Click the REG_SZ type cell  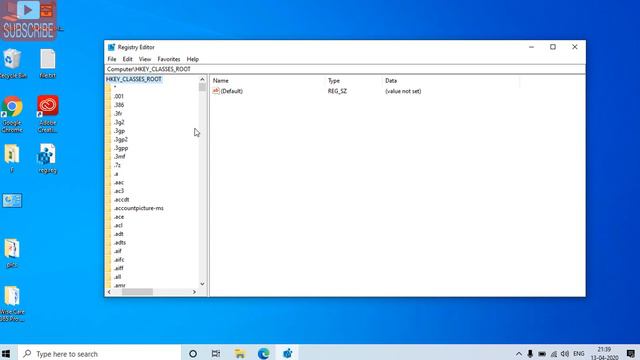[337, 91]
